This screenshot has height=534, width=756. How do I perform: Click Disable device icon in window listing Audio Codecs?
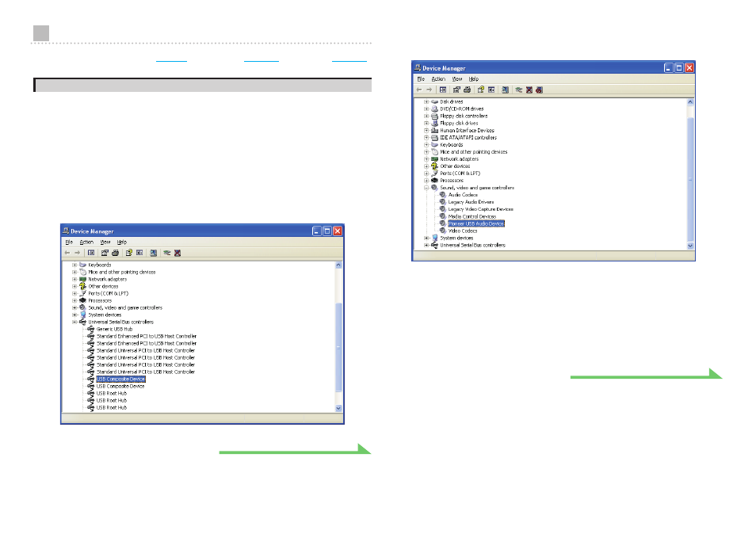[540, 90]
